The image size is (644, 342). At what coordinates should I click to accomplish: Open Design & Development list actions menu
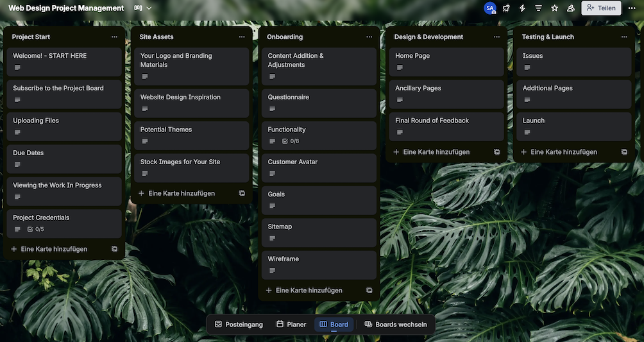pos(496,37)
